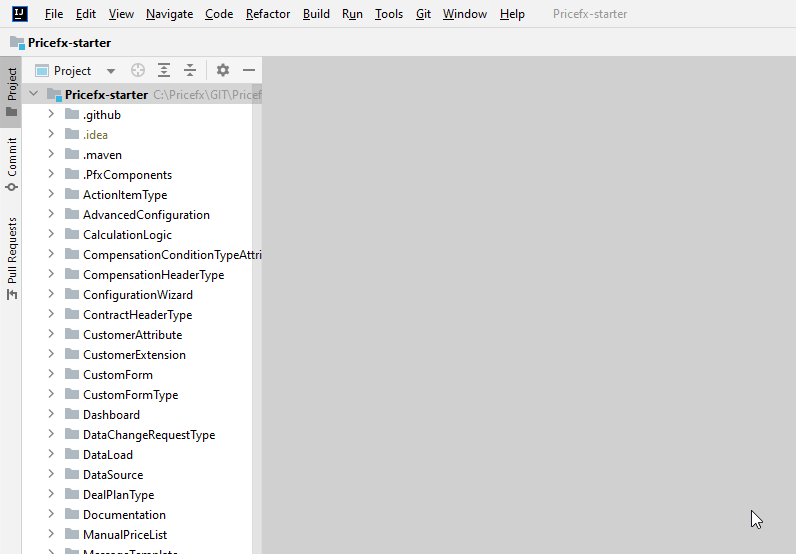Click the Collapse All icon in Project toolbar
Image resolution: width=796 pixels, height=554 pixels.
(190, 70)
